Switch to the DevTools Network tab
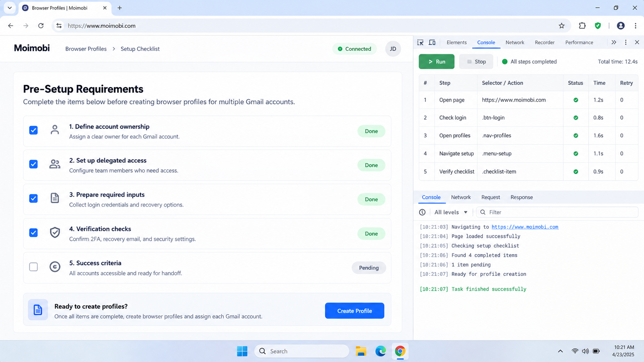This screenshot has width=644, height=362. coord(515,42)
